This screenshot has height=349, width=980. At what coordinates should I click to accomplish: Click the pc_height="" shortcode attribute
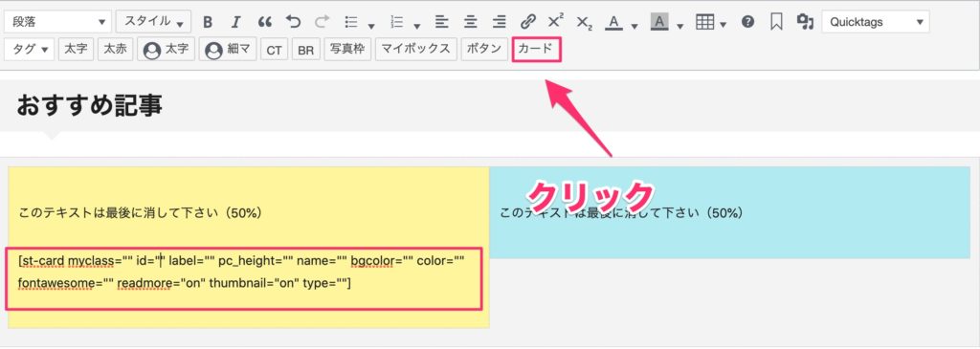coord(256,260)
